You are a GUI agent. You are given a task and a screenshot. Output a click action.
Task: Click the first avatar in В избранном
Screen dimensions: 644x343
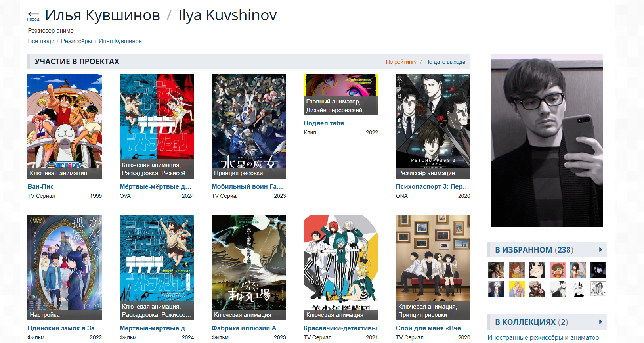496,270
